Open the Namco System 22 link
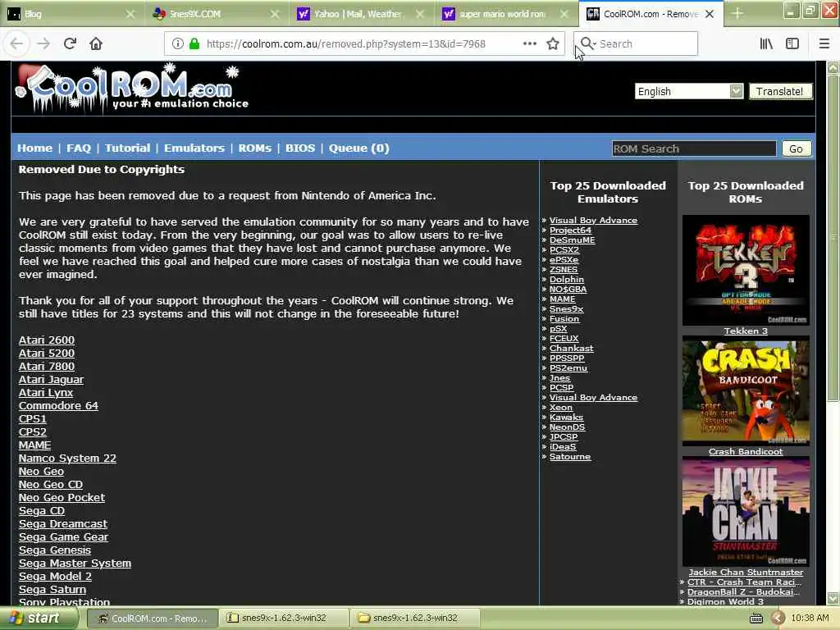The width and height of the screenshot is (840, 630). [x=67, y=459]
